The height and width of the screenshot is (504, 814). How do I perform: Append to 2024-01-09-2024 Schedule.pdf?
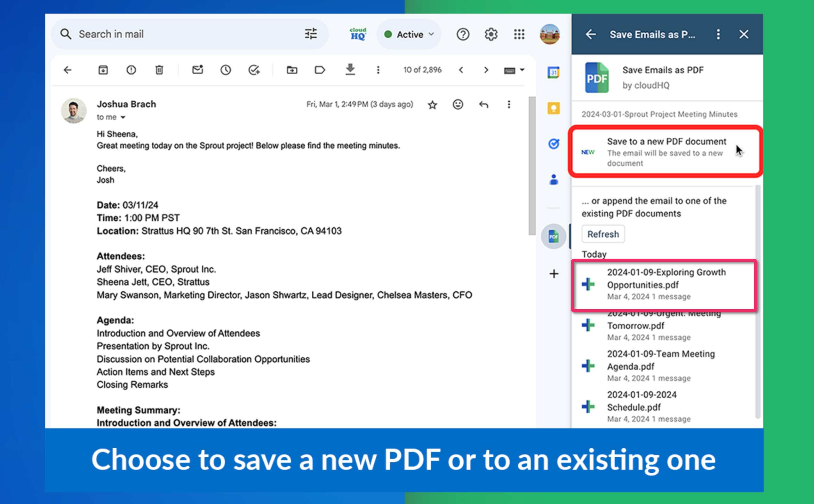coord(664,407)
